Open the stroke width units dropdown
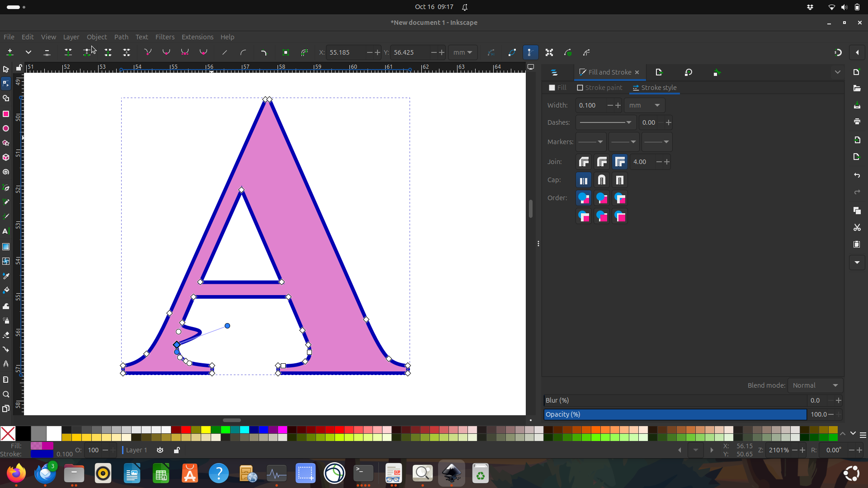Image resolution: width=868 pixels, height=488 pixels. (x=644, y=105)
